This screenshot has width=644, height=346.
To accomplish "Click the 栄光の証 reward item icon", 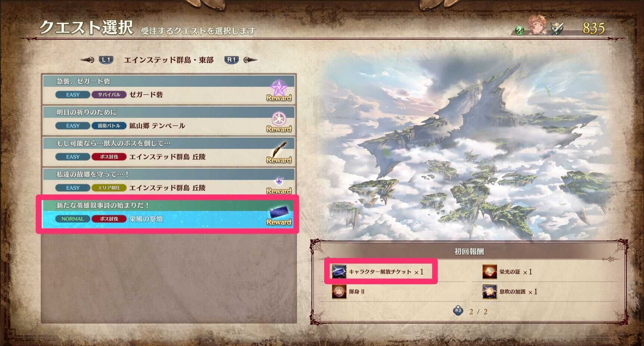I will coord(489,272).
